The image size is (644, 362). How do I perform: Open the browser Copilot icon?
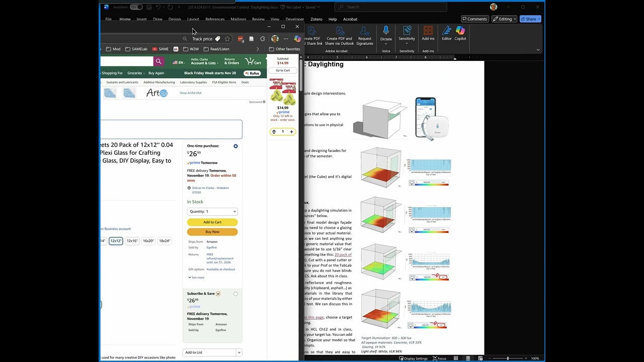297,39
